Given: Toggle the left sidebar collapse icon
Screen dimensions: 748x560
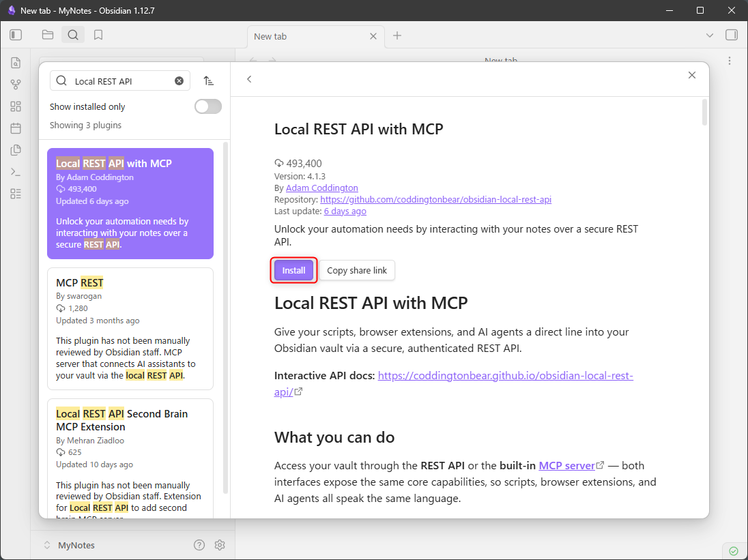Looking at the screenshot, I should pyautogui.click(x=16, y=35).
